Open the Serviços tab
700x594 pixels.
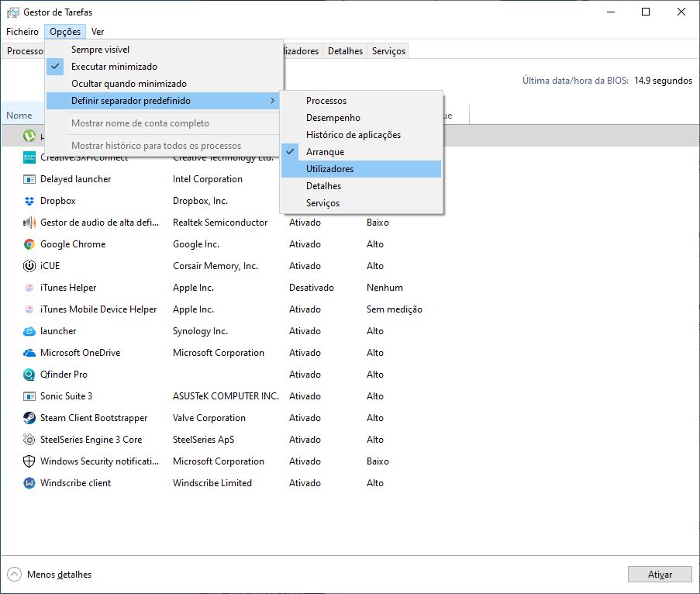click(x=388, y=51)
